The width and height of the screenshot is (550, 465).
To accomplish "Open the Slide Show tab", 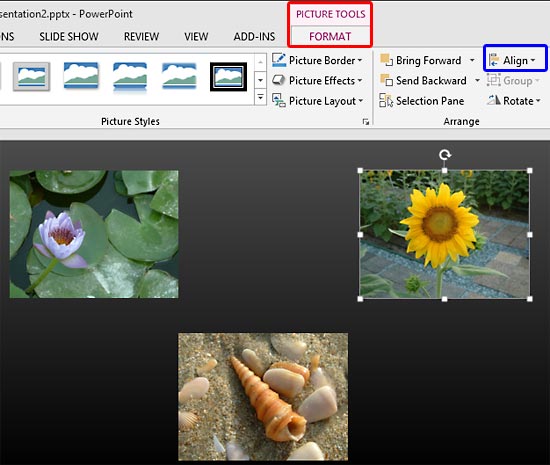I will point(69,36).
